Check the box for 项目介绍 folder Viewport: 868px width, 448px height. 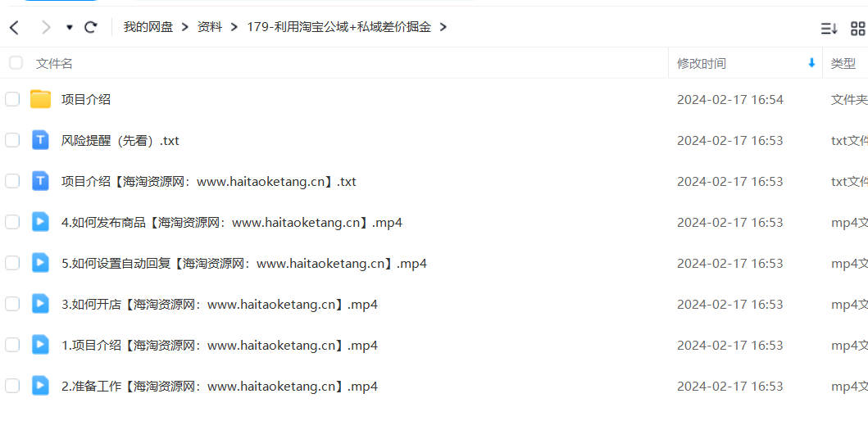[12, 99]
